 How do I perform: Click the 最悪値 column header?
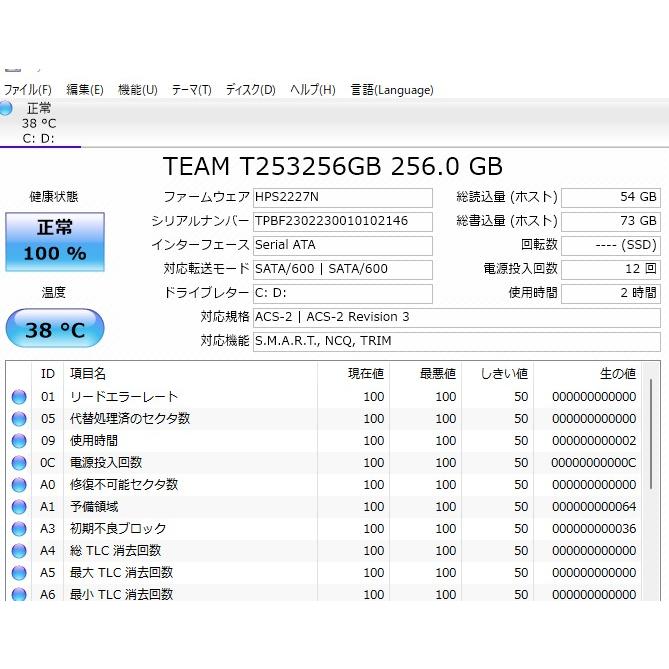pyautogui.click(x=425, y=374)
